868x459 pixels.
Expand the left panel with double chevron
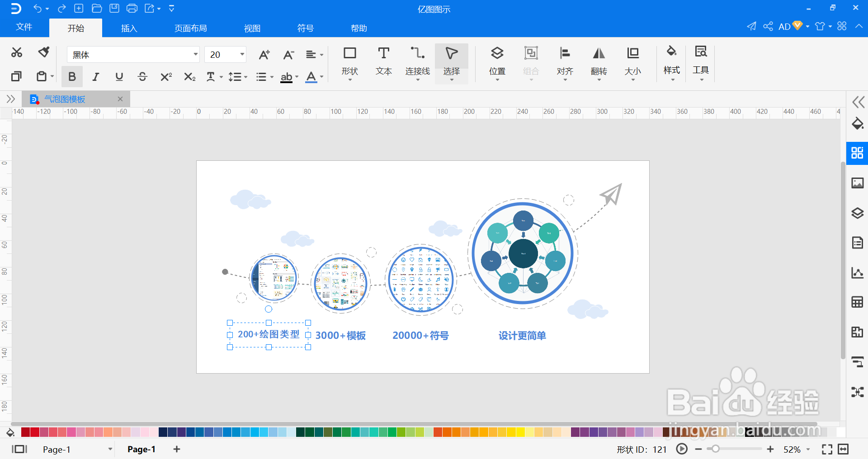(x=11, y=99)
